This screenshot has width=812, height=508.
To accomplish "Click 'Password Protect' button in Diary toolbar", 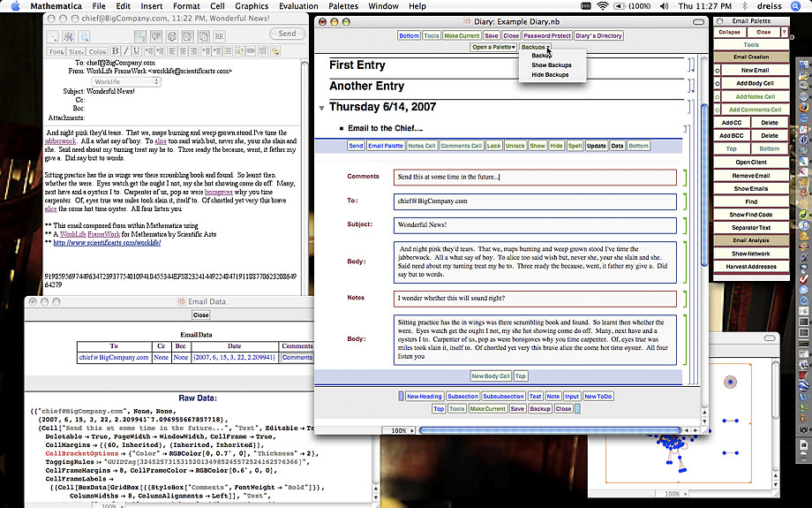I will (547, 36).
